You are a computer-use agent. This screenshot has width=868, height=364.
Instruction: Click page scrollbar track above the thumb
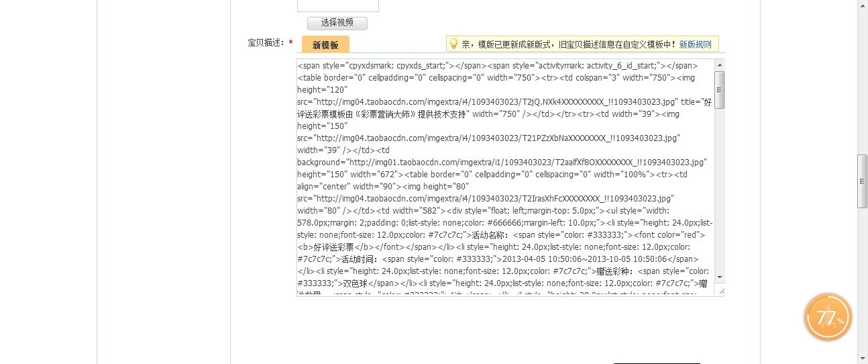coord(863,81)
